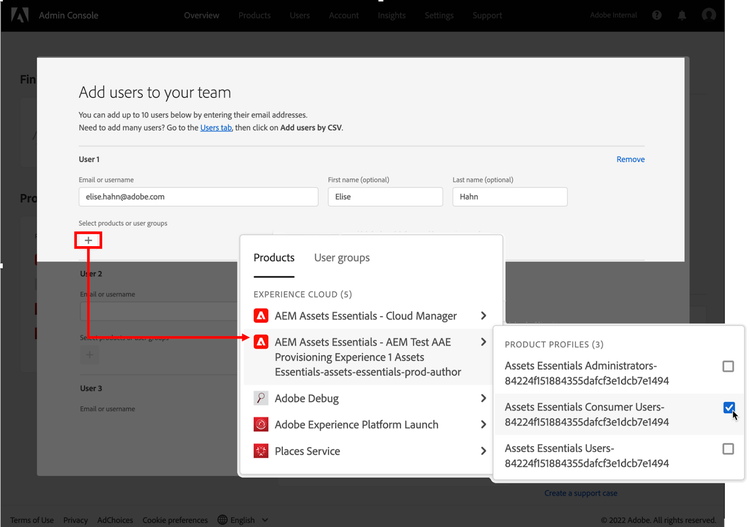Open the English language dropdown arrow
750x527 pixels.
coord(265,520)
